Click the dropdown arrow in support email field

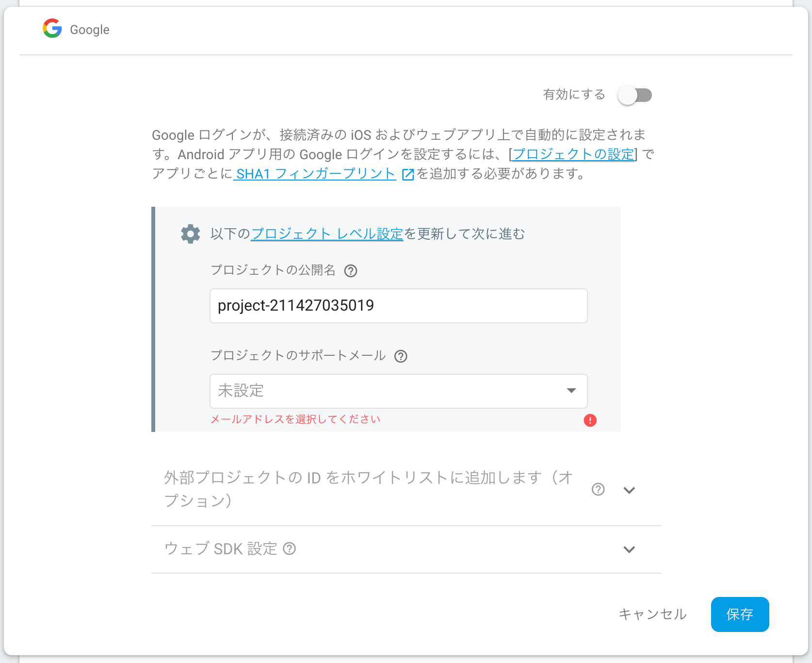coord(571,391)
